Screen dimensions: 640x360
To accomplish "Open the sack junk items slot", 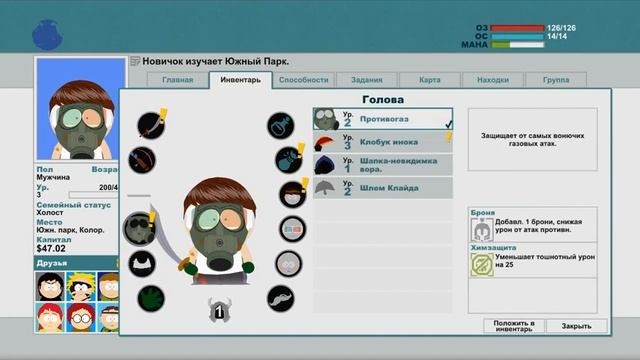I will 289,160.
